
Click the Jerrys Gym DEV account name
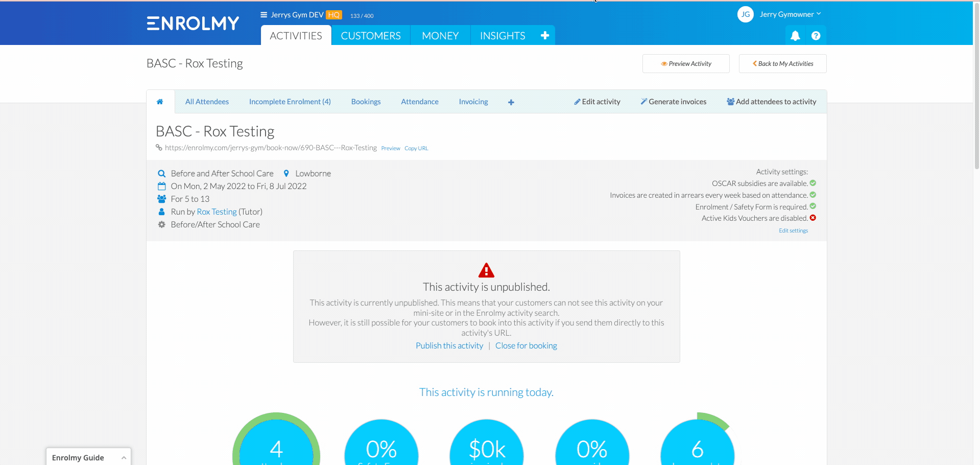point(297,15)
